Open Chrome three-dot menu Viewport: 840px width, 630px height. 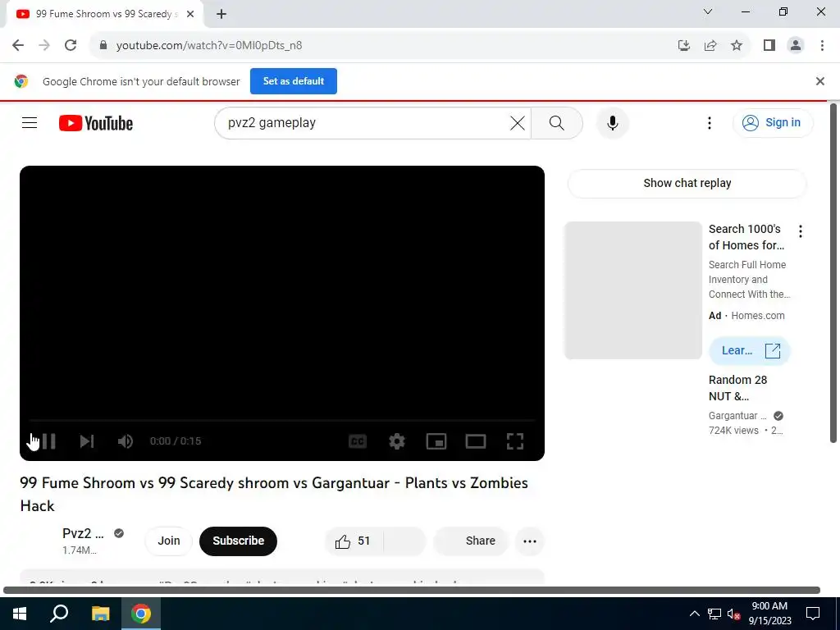822,46
